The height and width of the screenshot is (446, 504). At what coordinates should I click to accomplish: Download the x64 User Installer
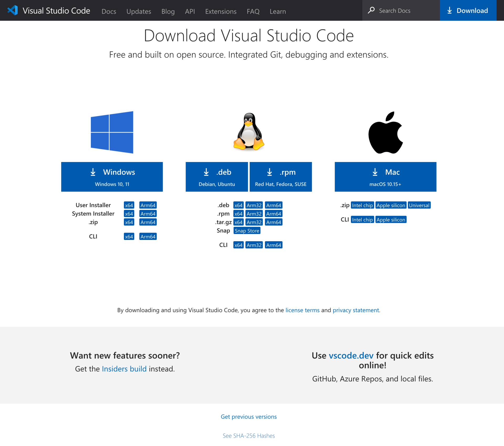[x=129, y=205]
